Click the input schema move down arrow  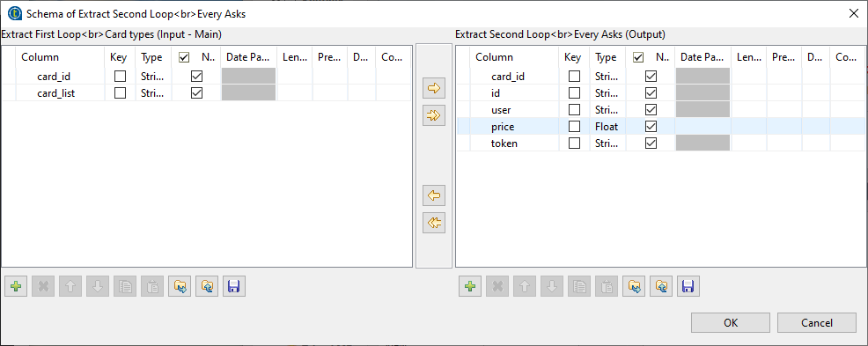point(98,286)
